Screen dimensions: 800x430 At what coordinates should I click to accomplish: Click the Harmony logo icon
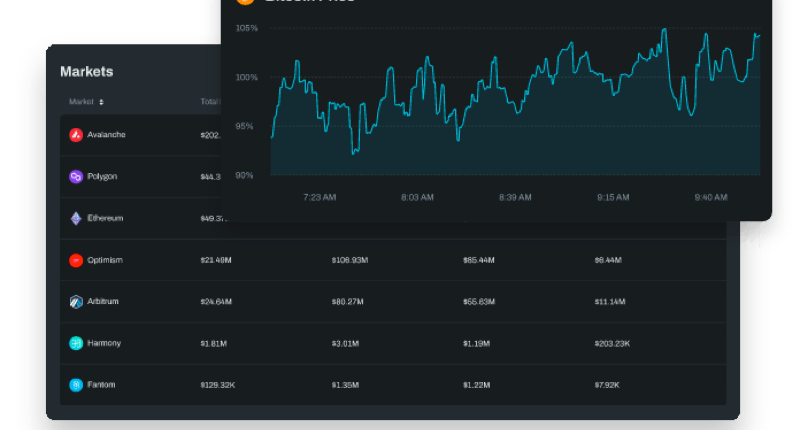tap(76, 343)
